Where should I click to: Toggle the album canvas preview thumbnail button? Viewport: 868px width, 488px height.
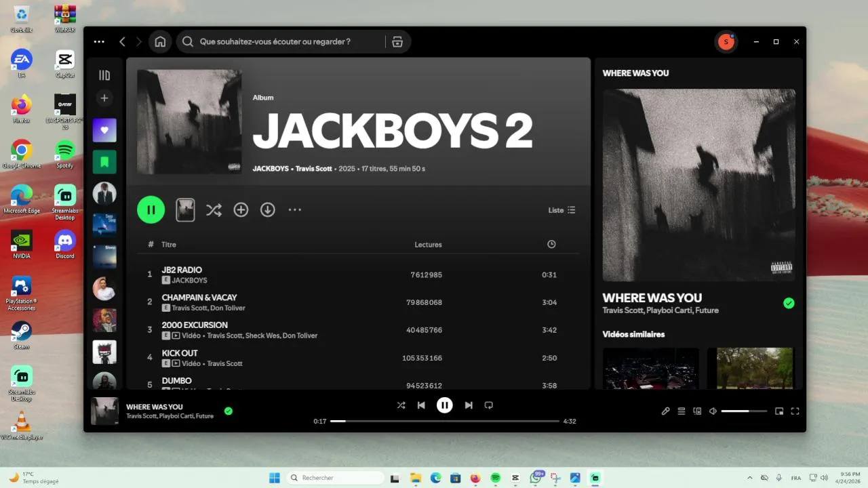[185, 209]
